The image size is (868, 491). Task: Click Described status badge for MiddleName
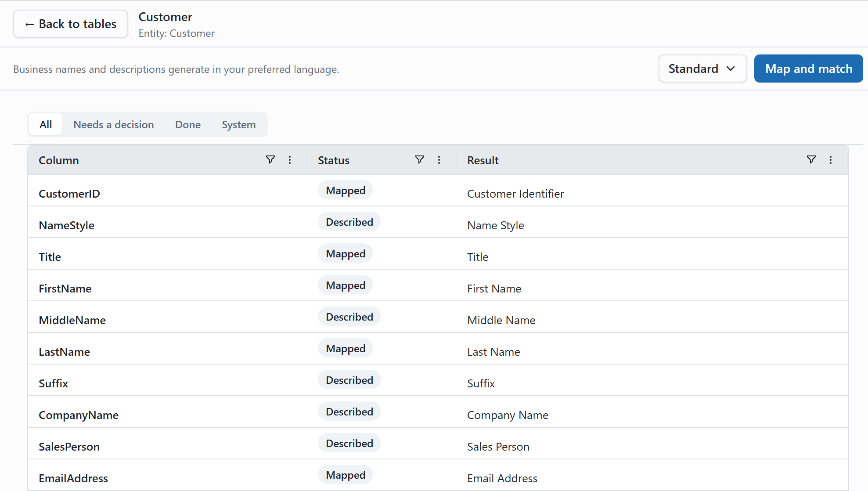pyautogui.click(x=349, y=317)
